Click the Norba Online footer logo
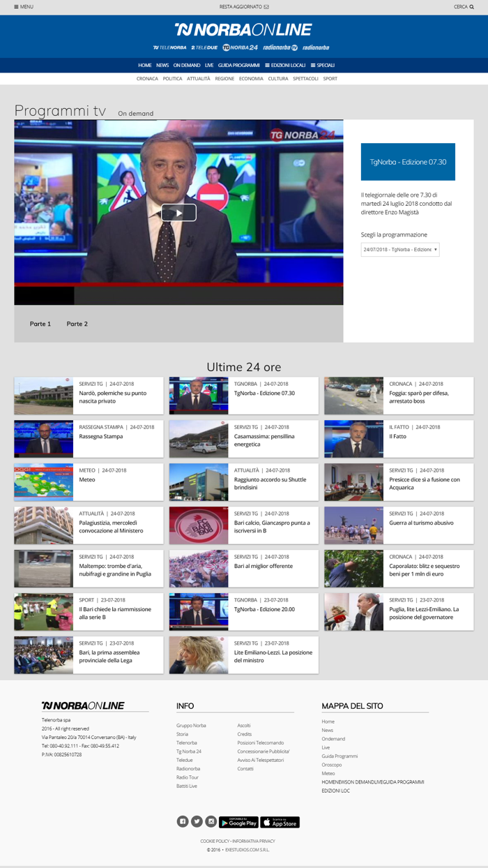The height and width of the screenshot is (868, 488). coord(83,705)
